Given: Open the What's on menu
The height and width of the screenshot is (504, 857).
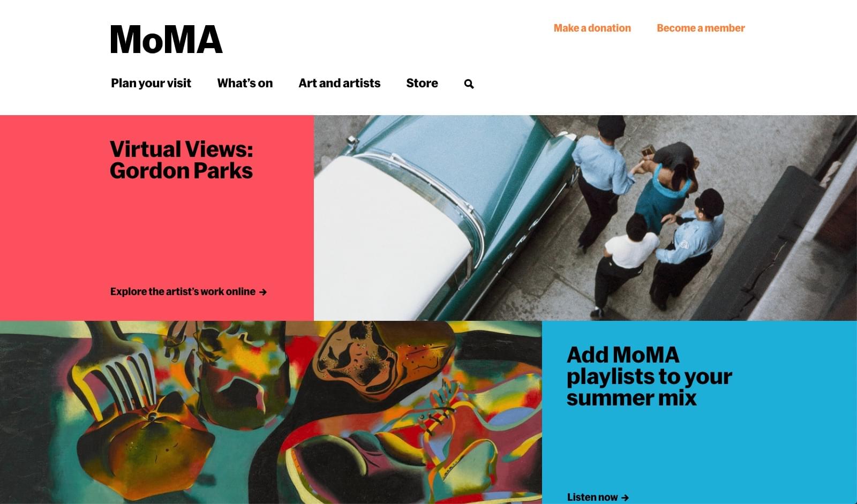Looking at the screenshot, I should pyautogui.click(x=245, y=83).
